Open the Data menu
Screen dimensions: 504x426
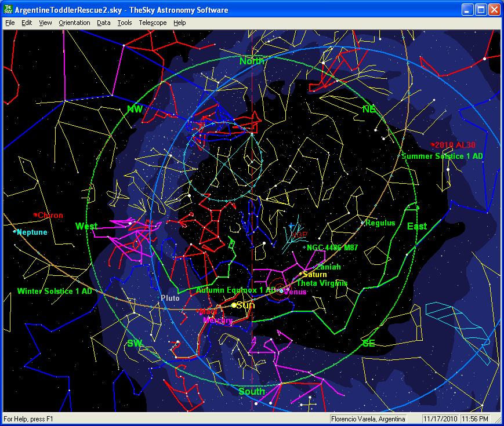click(104, 23)
